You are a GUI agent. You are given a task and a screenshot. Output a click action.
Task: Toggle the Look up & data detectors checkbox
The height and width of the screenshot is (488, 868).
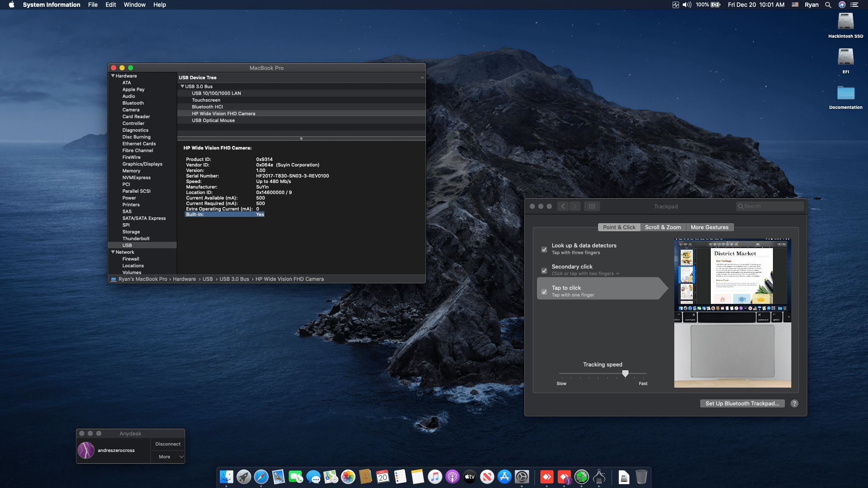(544, 250)
